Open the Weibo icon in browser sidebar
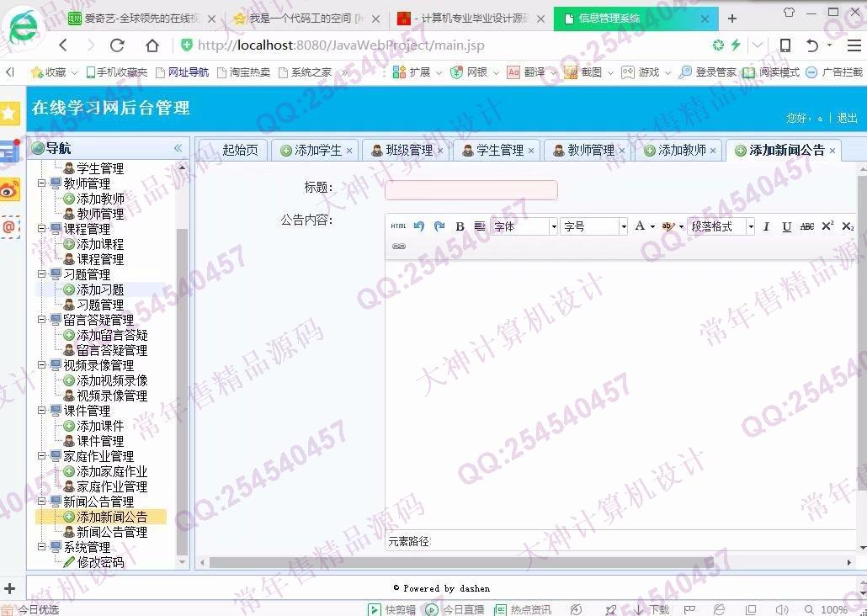 pos(9,189)
